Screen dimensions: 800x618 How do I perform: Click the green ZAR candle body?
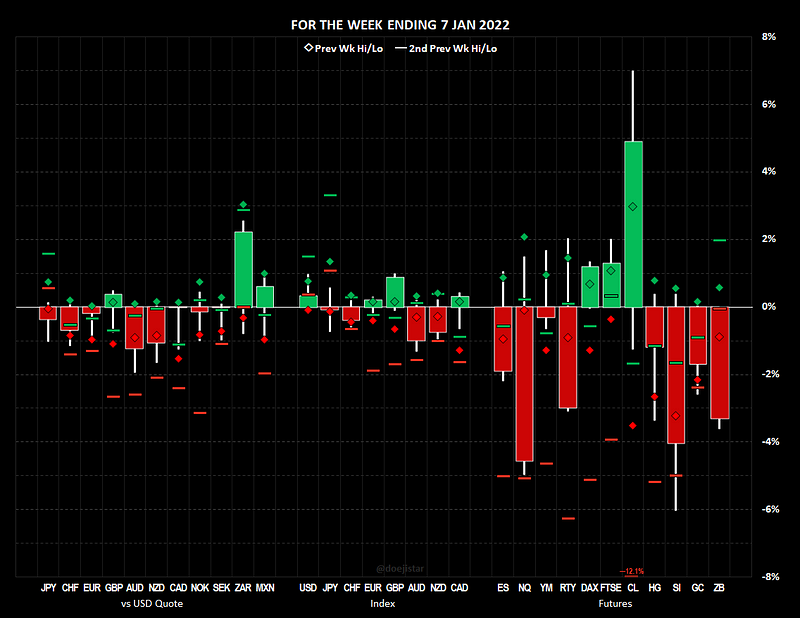coord(243,268)
